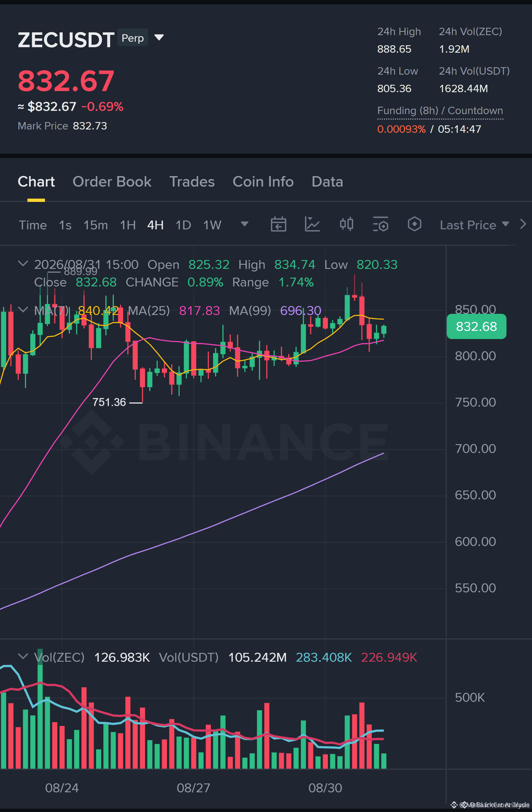The image size is (532, 812).
Task: Click the 700.00 price axis label
Action: [476, 449]
